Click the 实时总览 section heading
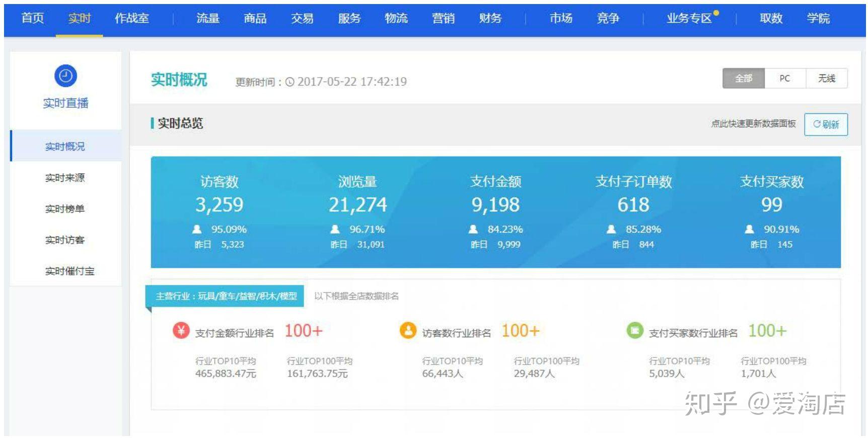 pos(180,123)
